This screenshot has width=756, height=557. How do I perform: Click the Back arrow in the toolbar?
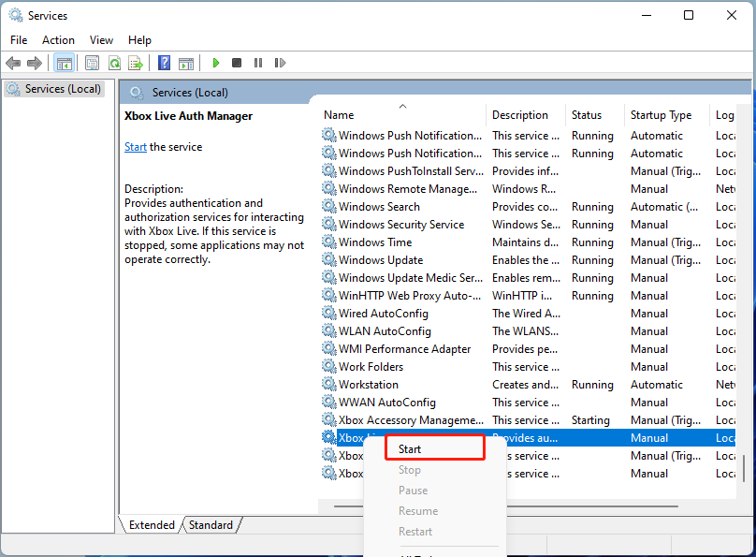coord(13,63)
